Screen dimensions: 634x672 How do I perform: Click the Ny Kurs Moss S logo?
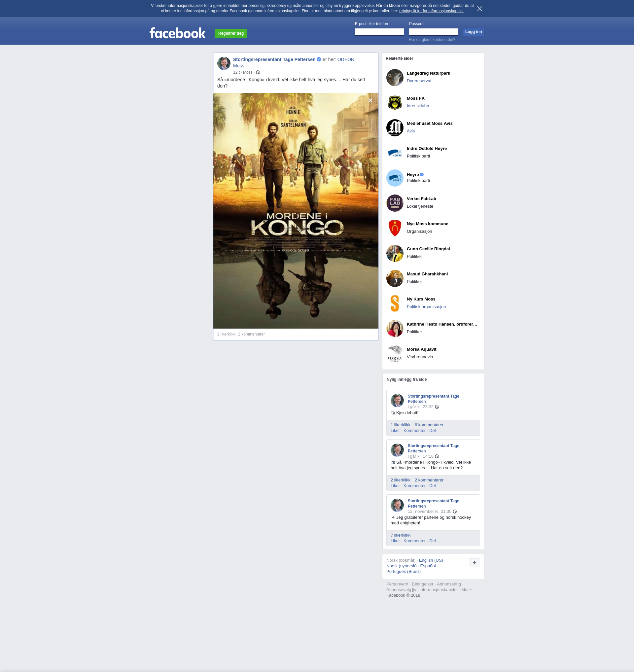click(x=394, y=303)
